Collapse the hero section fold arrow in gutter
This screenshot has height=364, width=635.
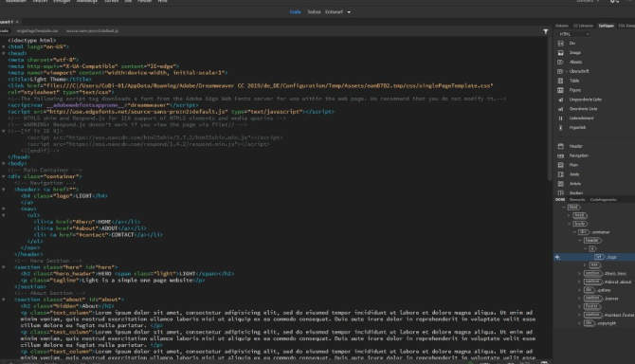click(x=4, y=267)
